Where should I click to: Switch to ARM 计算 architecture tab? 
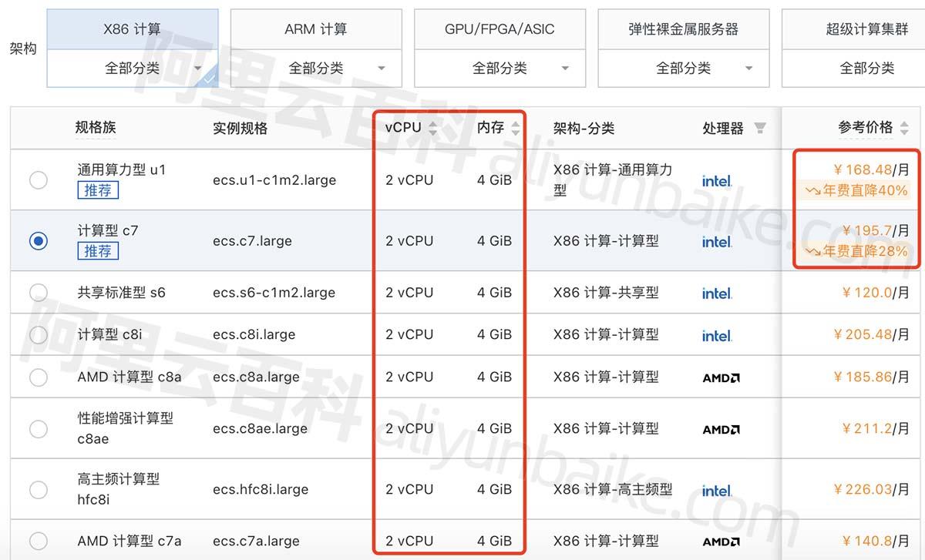point(316,29)
